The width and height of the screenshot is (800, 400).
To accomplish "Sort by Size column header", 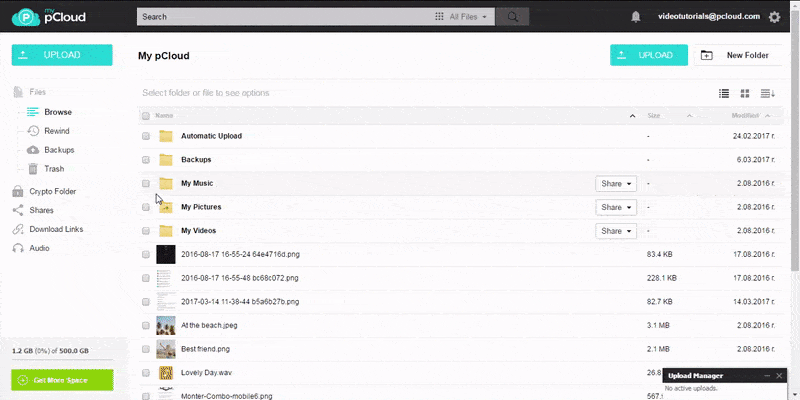I will click(x=654, y=116).
